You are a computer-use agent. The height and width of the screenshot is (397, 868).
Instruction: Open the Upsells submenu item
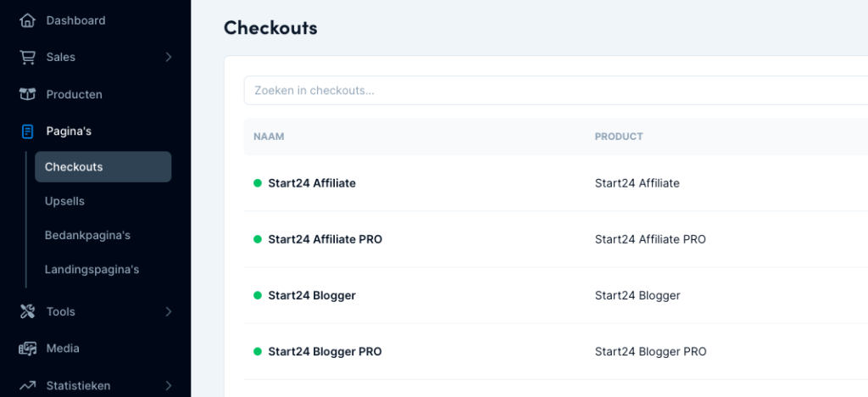point(64,202)
